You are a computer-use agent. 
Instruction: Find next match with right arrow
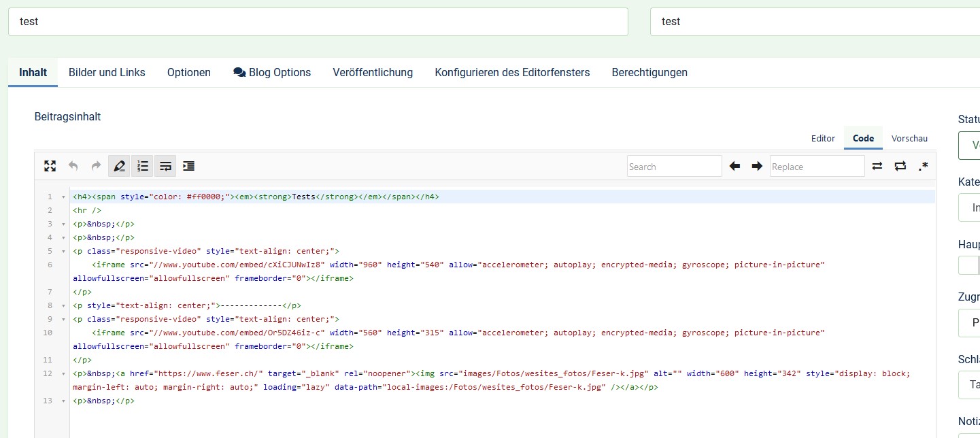757,166
